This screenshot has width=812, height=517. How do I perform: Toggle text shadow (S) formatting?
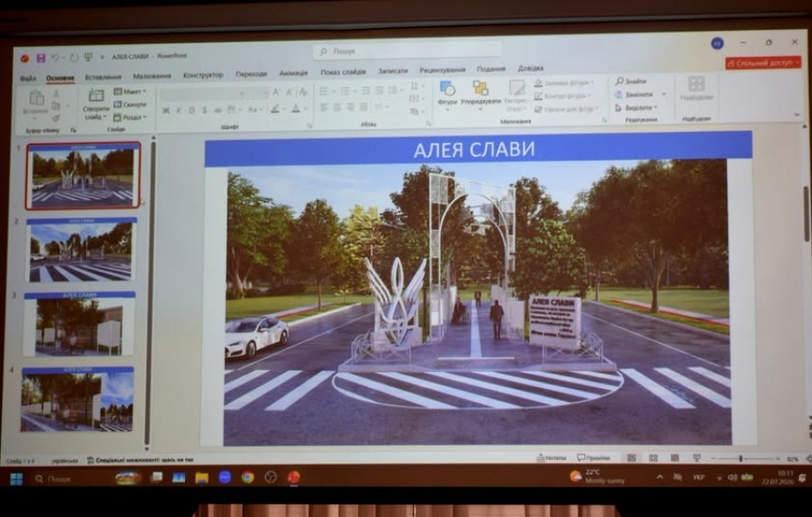pyautogui.click(x=205, y=110)
